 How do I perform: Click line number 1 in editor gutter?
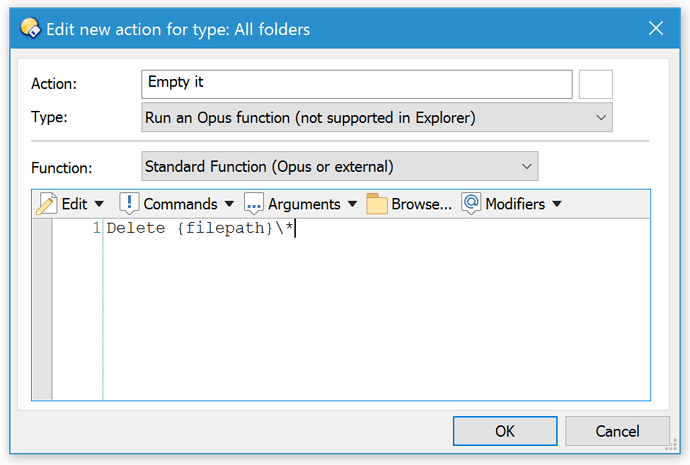point(97,228)
